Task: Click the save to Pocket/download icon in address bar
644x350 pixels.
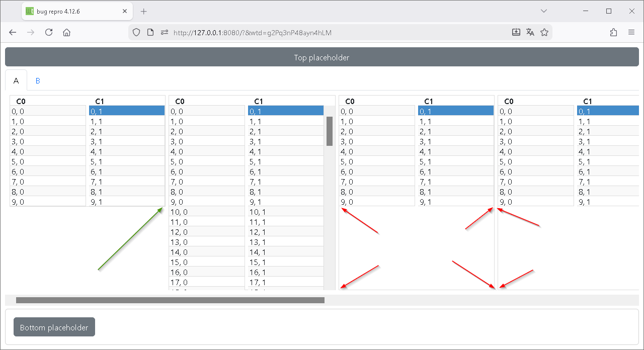Action: (x=516, y=32)
